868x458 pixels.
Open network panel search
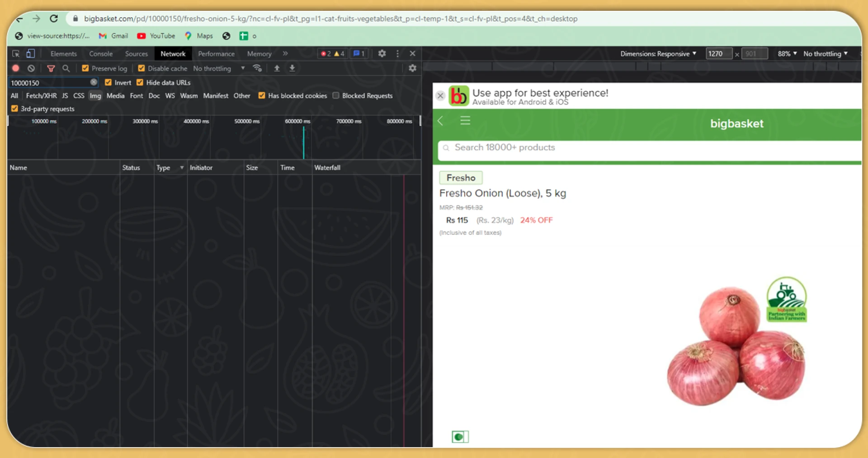(x=66, y=68)
